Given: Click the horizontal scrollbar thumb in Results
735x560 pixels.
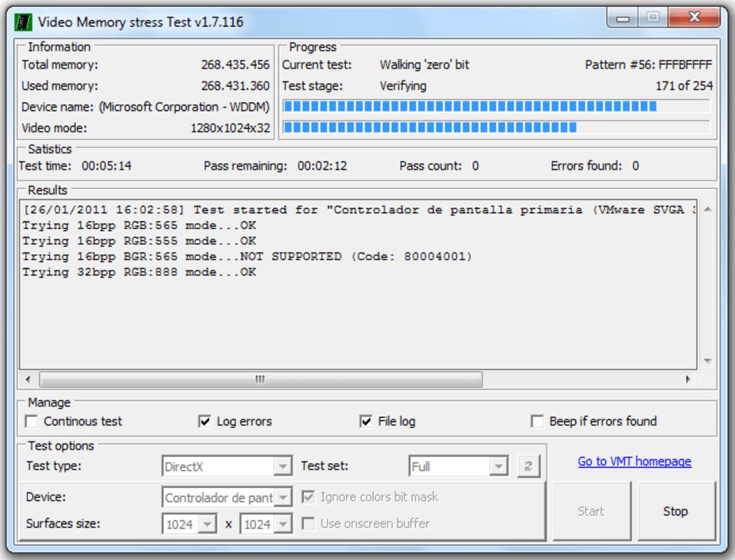Looking at the screenshot, I should pyautogui.click(x=261, y=379).
